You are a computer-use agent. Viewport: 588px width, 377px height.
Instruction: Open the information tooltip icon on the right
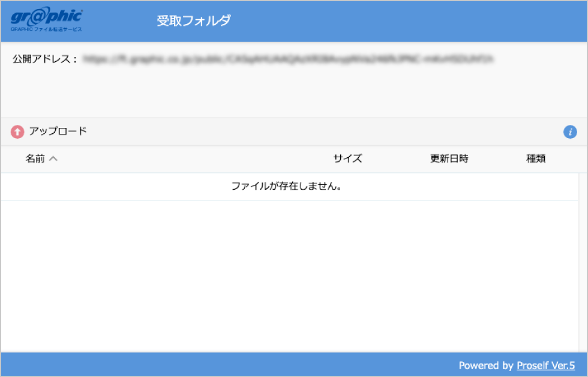tap(570, 131)
